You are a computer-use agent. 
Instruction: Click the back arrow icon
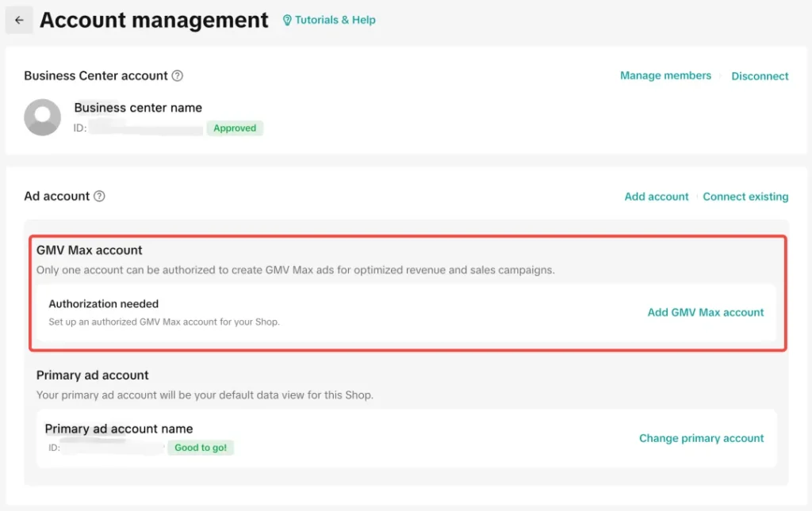[x=19, y=20]
